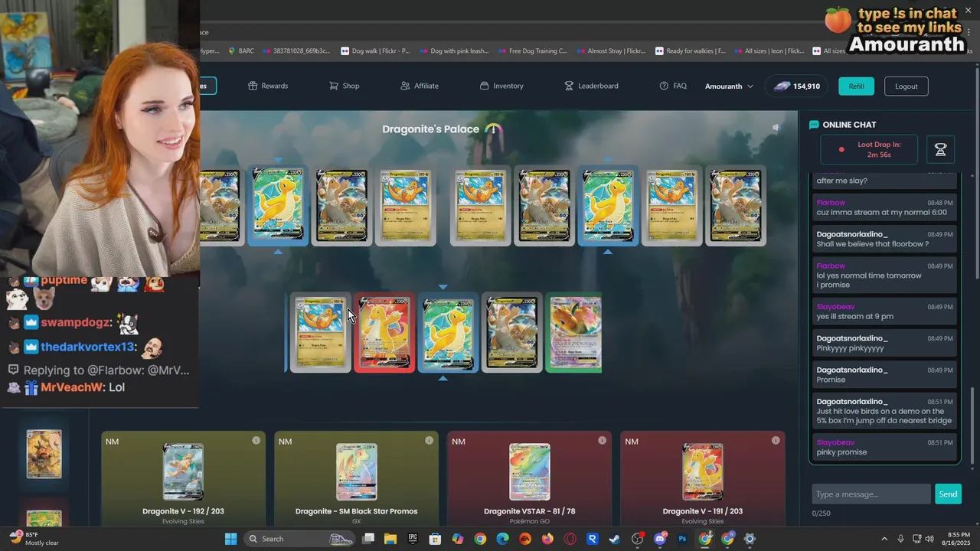Open the 'Dog walk | Flickr' bookmark
The image size is (980, 551).
(x=375, y=51)
